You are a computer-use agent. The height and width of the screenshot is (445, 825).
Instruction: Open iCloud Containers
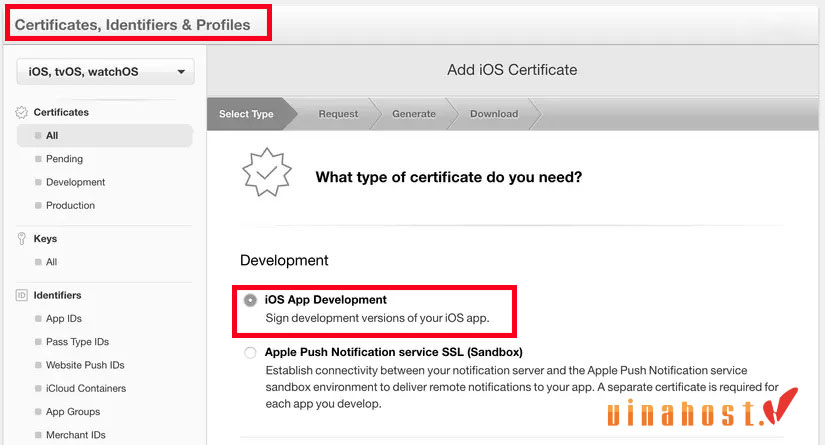(86, 388)
